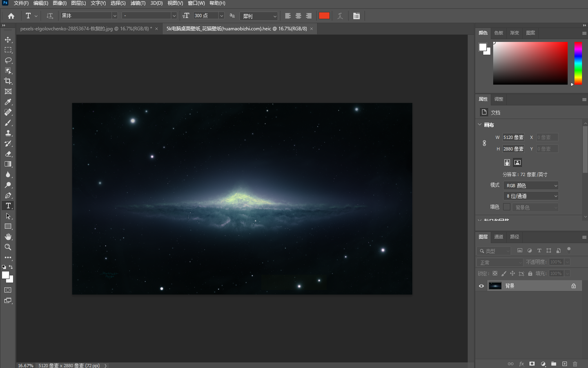Toggle text orientation in options bar
Viewport: 588px width, 368px height.
pos(50,16)
